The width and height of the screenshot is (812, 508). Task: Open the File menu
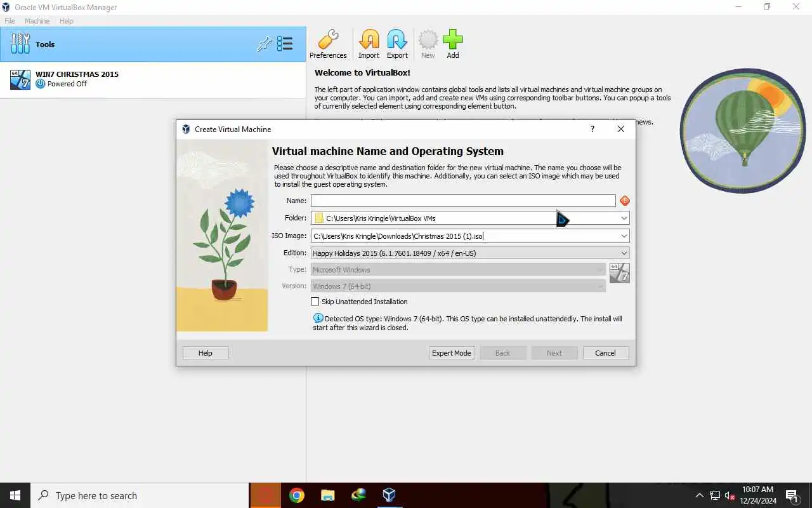pyautogui.click(x=10, y=21)
